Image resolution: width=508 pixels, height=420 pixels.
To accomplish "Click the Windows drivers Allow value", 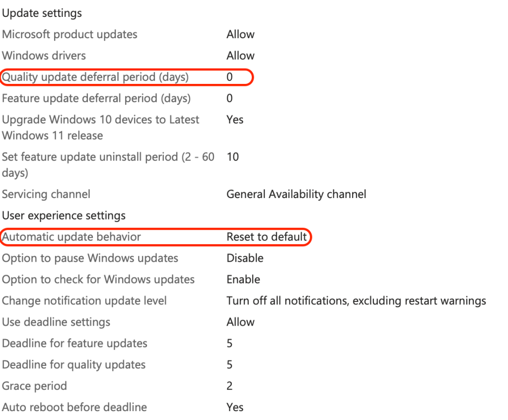I will (240, 56).
